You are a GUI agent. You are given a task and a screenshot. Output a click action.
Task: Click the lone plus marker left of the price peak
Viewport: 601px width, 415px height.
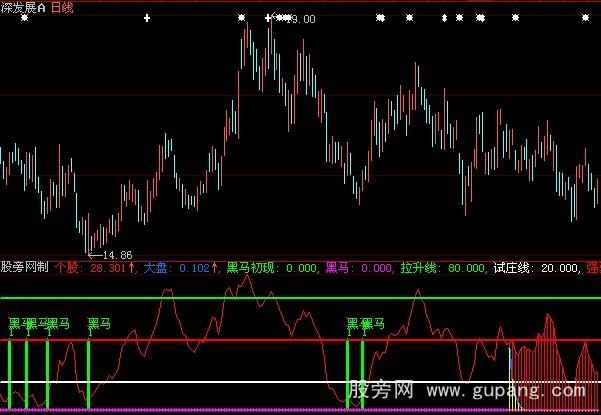point(147,18)
